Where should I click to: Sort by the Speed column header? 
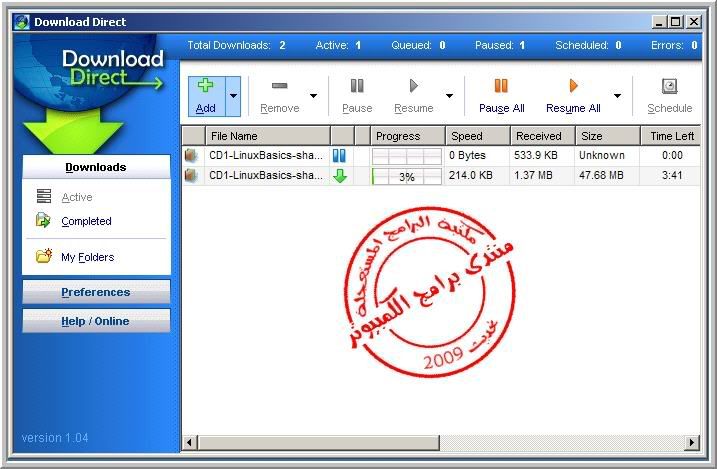(478, 136)
